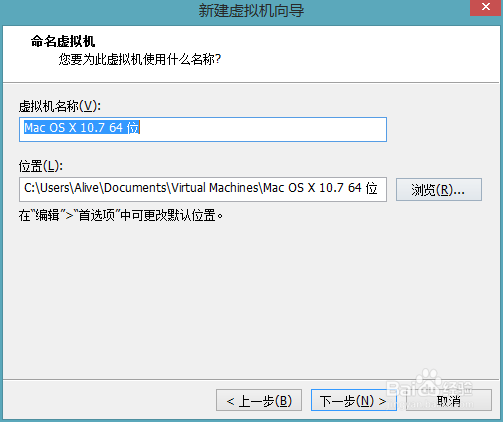The width and height of the screenshot is (503, 422).
Task: Proceed with 下一步(N) button
Action: pos(354,400)
